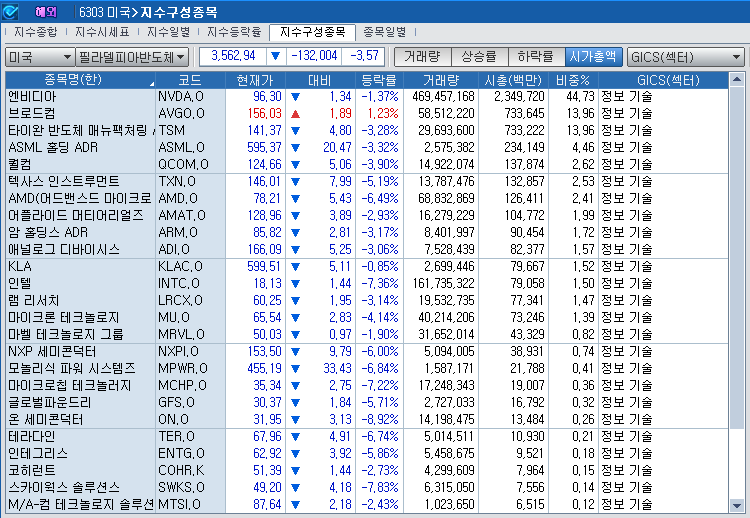This screenshot has width=750, height=518.
Task: Click the down arrow in ON.O row
Action: click(x=296, y=419)
